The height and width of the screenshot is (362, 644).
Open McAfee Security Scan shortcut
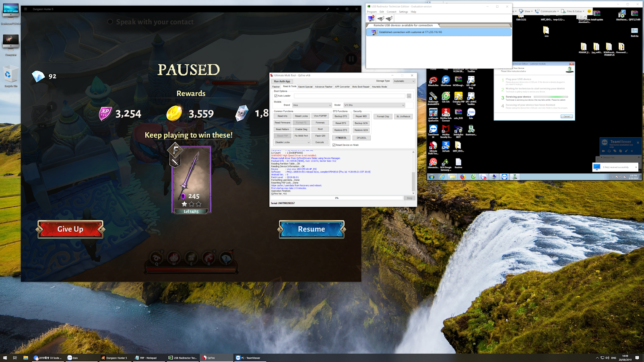pos(446,132)
